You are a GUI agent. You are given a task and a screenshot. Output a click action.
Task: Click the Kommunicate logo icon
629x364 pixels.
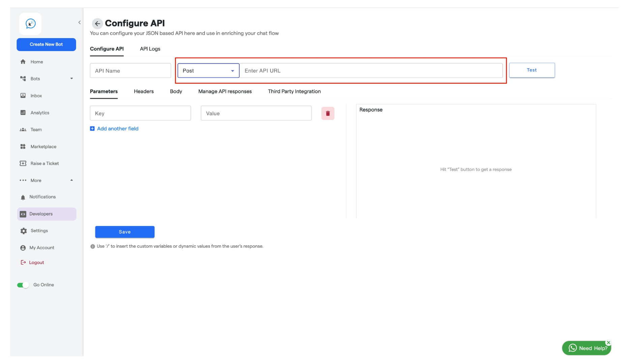(x=30, y=24)
